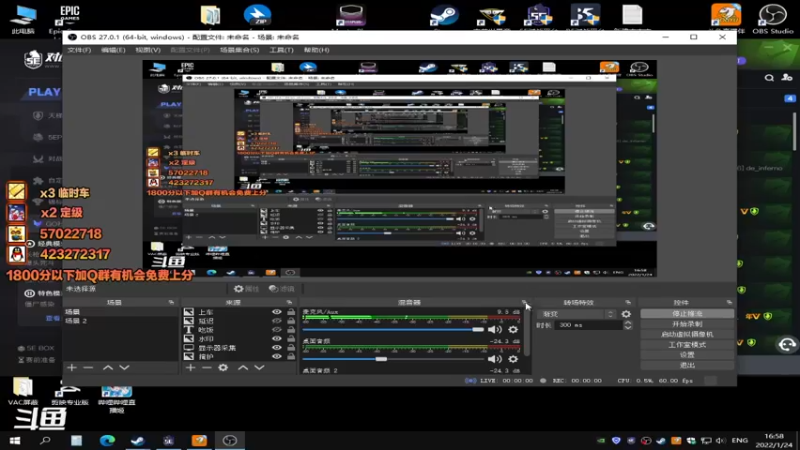The image size is (800, 450).
Task: Toggle visibility of the 延迟 source
Action: pos(277,321)
